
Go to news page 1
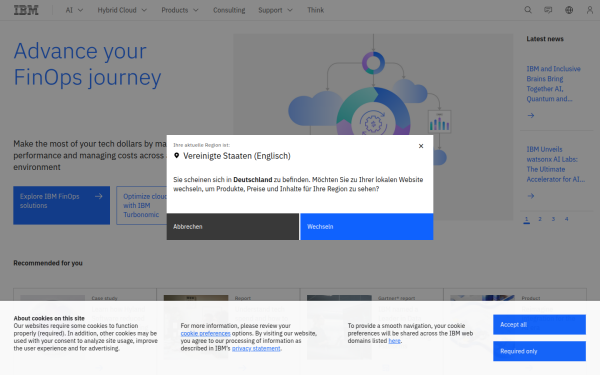[x=527, y=219]
